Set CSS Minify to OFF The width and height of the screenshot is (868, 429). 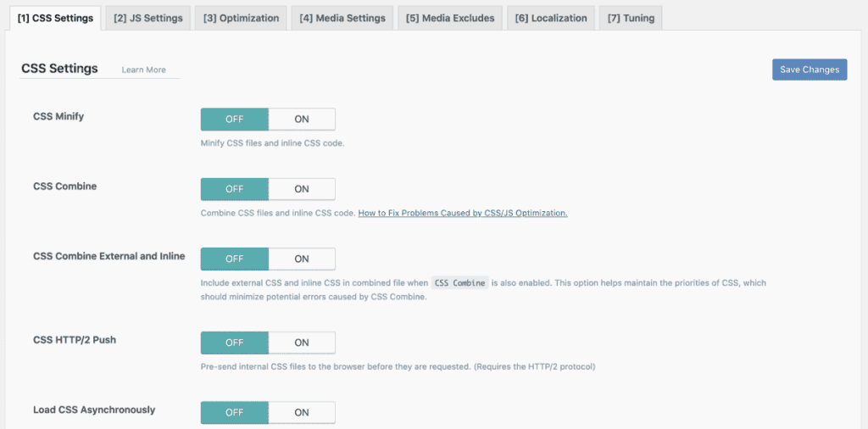pos(234,119)
